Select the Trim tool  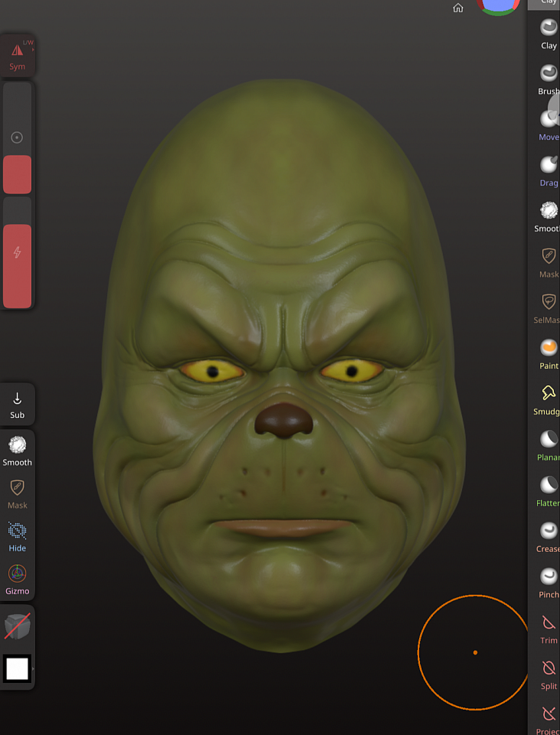pyautogui.click(x=549, y=627)
